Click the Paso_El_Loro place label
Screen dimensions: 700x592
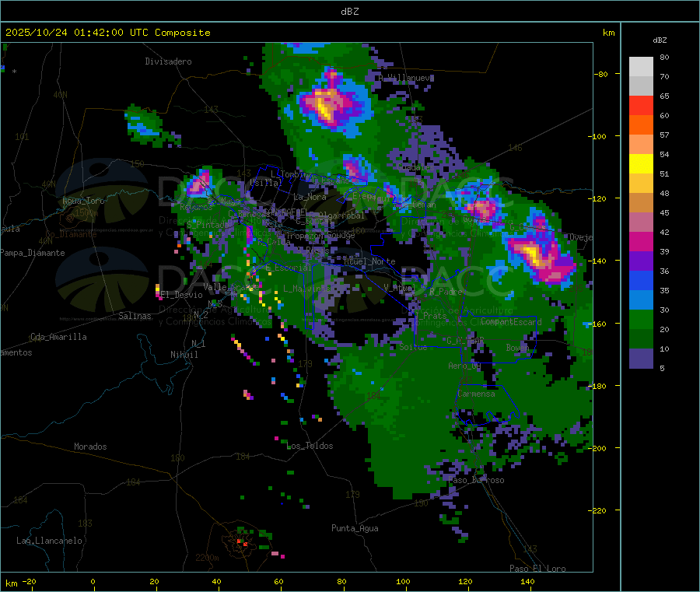click(x=537, y=569)
